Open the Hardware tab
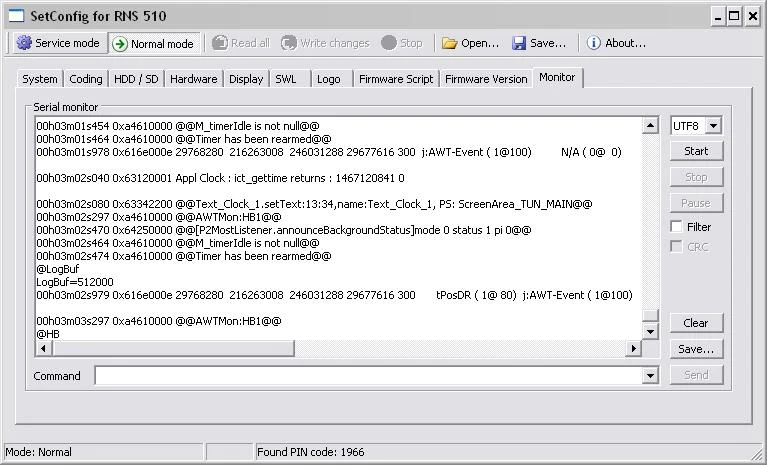The width and height of the screenshot is (767, 465). coord(194,79)
